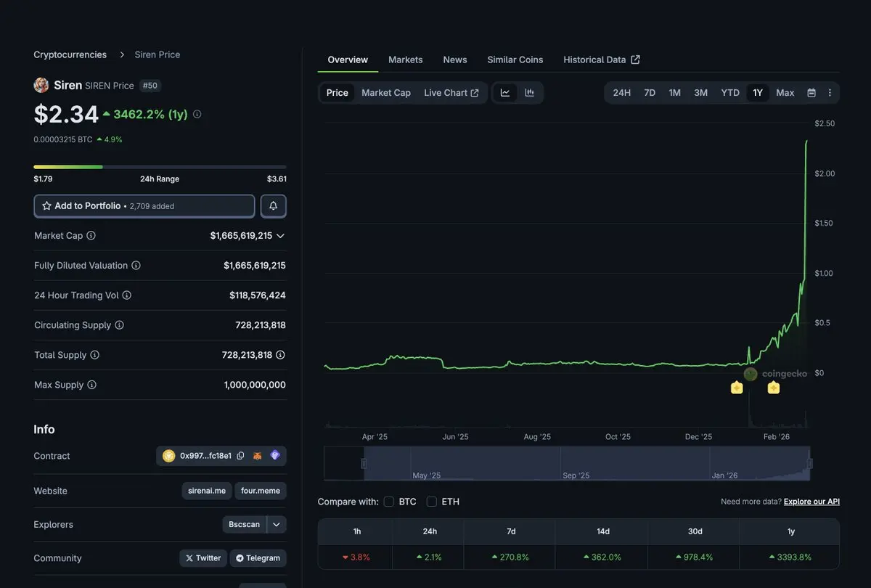
Task: Open the Similar Coins tab
Action: (515, 60)
